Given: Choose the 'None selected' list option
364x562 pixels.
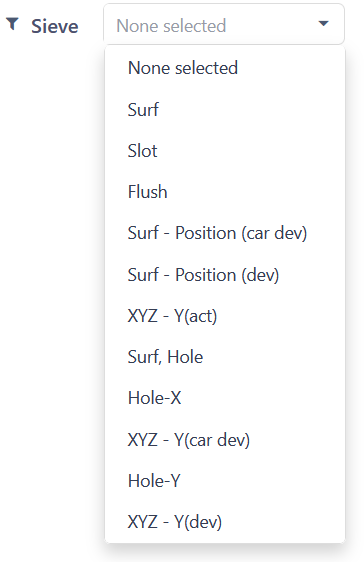Looking at the screenshot, I should tap(225, 68).
